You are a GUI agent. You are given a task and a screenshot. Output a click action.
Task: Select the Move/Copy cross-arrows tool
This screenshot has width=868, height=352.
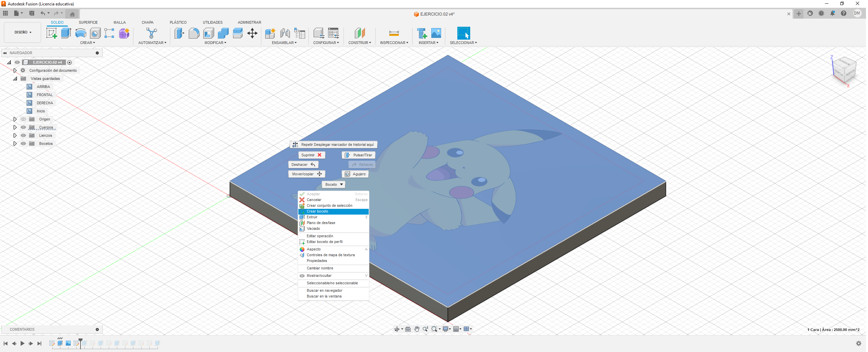click(252, 33)
